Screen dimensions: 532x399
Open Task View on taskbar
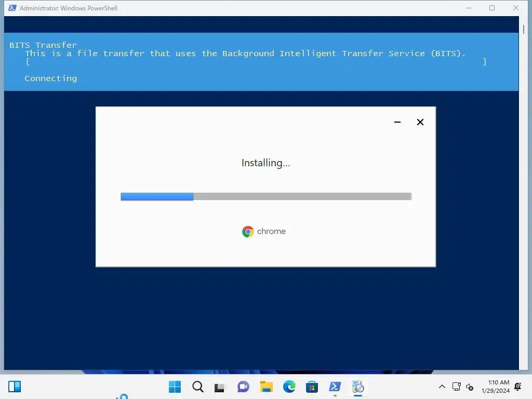tap(220, 387)
